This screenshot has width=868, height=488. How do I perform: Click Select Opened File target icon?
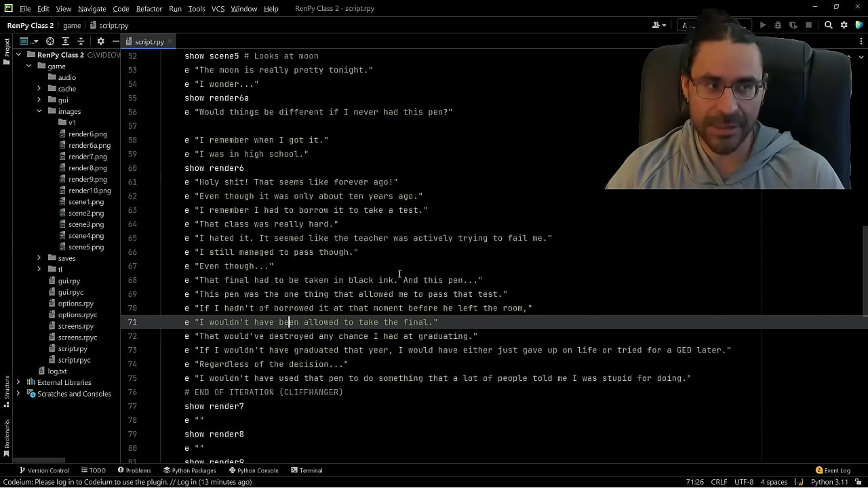[51, 41]
